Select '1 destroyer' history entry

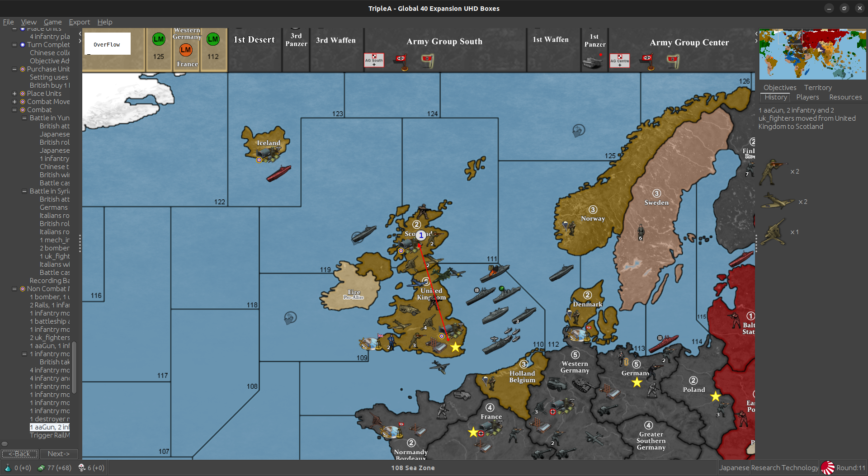point(50,419)
